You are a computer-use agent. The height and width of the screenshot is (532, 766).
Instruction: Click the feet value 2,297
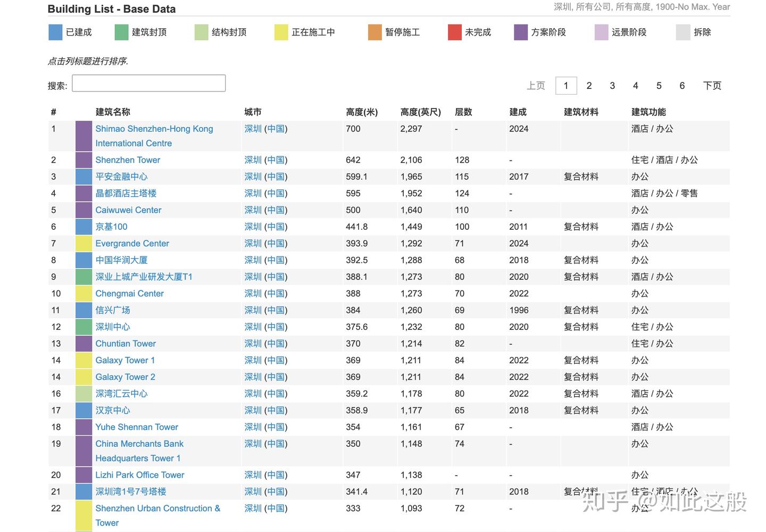[x=411, y=129]
